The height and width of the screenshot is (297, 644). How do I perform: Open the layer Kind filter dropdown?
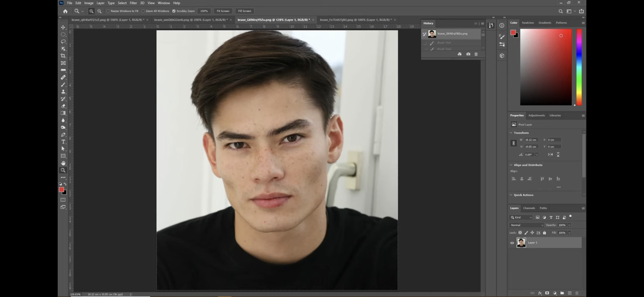pos(521,218)
